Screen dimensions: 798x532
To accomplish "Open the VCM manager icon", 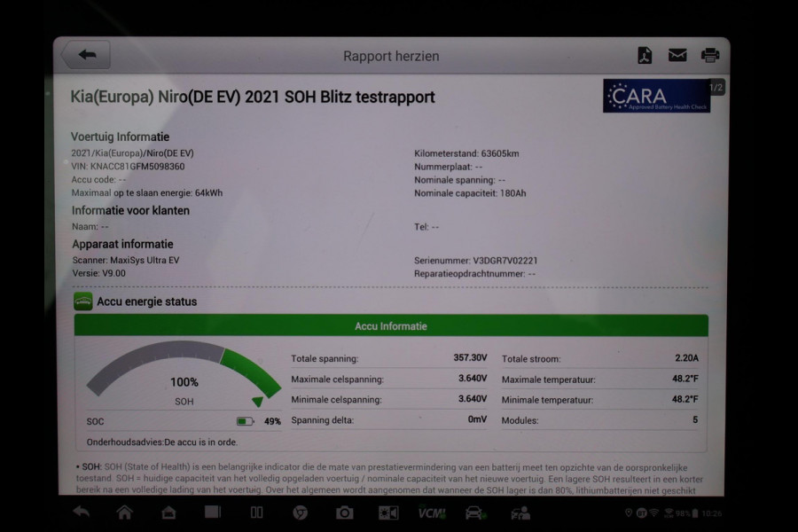I will tap(431, 514).
